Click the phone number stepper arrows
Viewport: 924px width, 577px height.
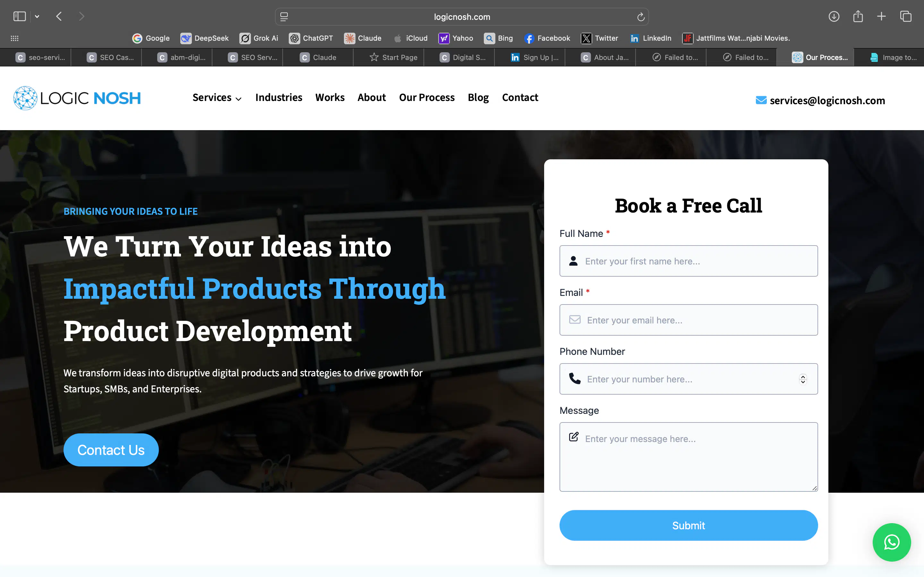[803, 379]
